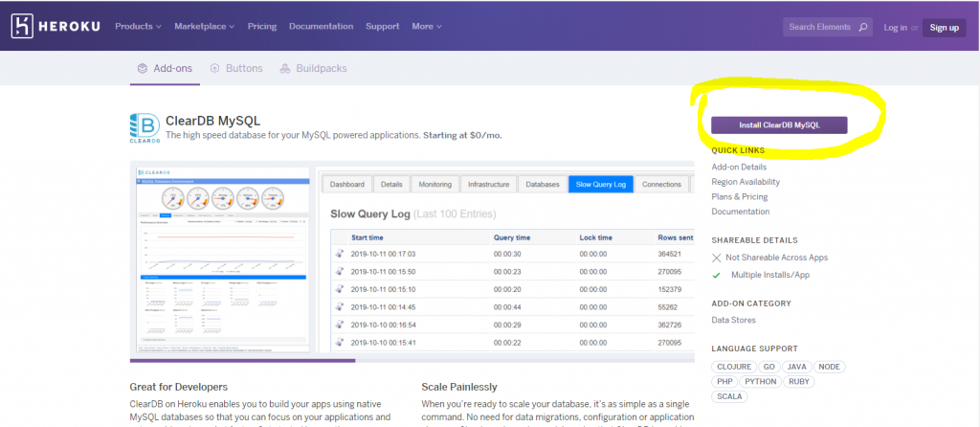The image size is (980, 427).
Task: Click the Data Stores category link
Action: [733, 320]
